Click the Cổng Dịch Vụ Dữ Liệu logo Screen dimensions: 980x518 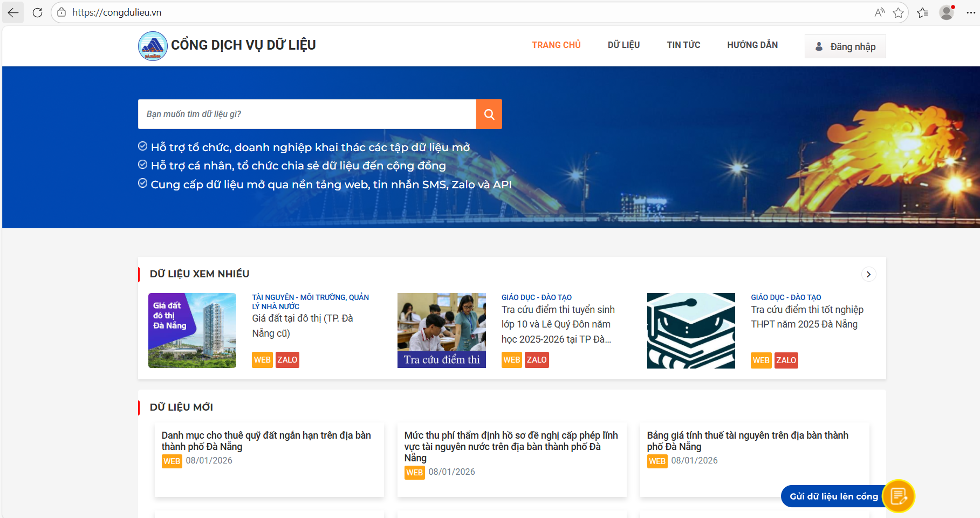pos(153,46)
